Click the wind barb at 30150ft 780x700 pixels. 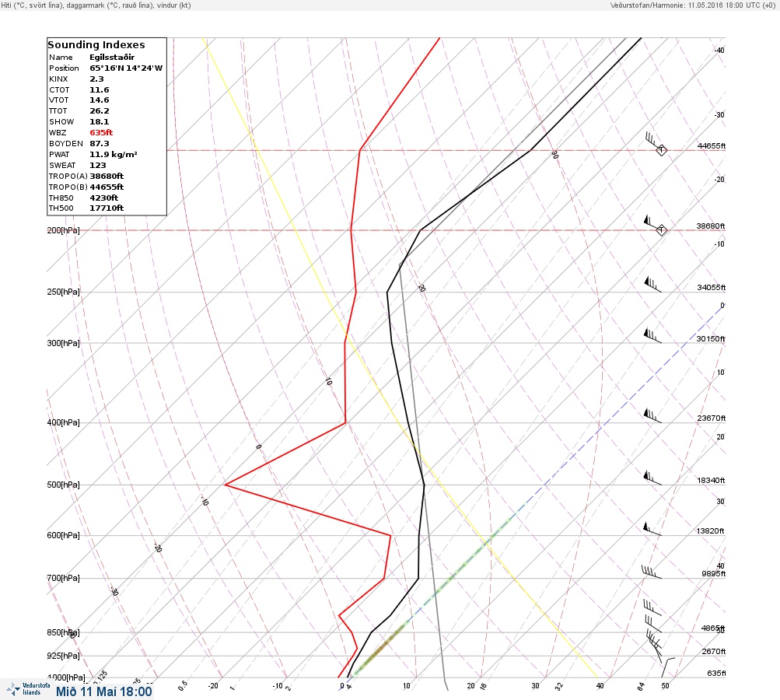coord(652,336)
